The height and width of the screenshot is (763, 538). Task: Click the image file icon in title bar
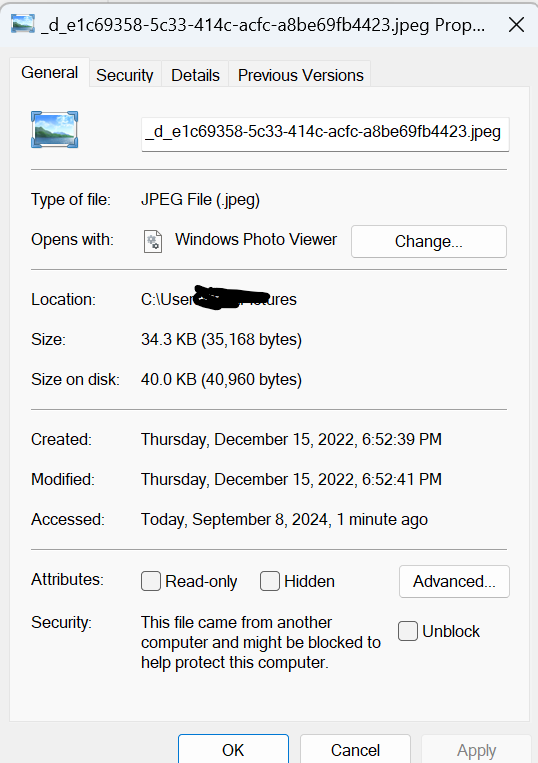(23, 24)
